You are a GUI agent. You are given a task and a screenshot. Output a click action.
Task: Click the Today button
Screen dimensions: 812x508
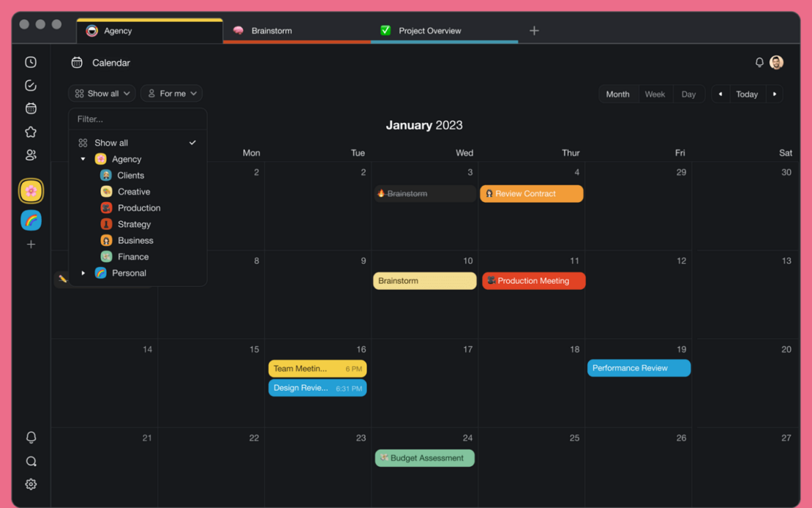click(747, 94)
